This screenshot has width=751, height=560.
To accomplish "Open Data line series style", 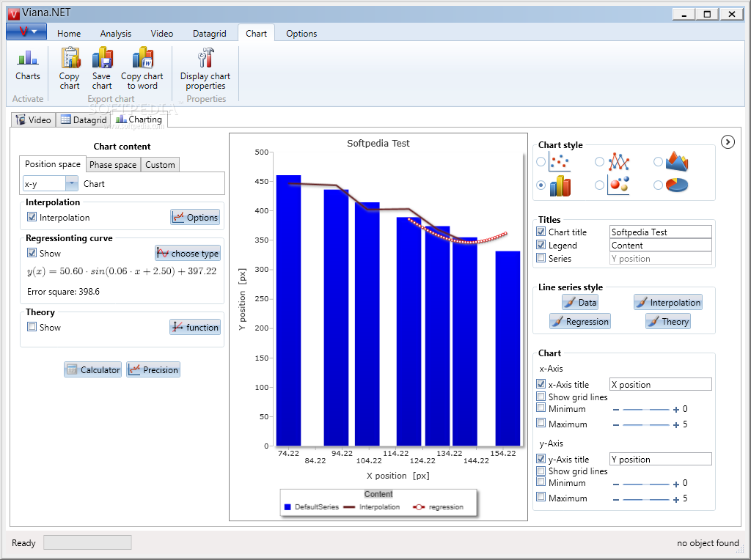I will (x=580, y=303).
